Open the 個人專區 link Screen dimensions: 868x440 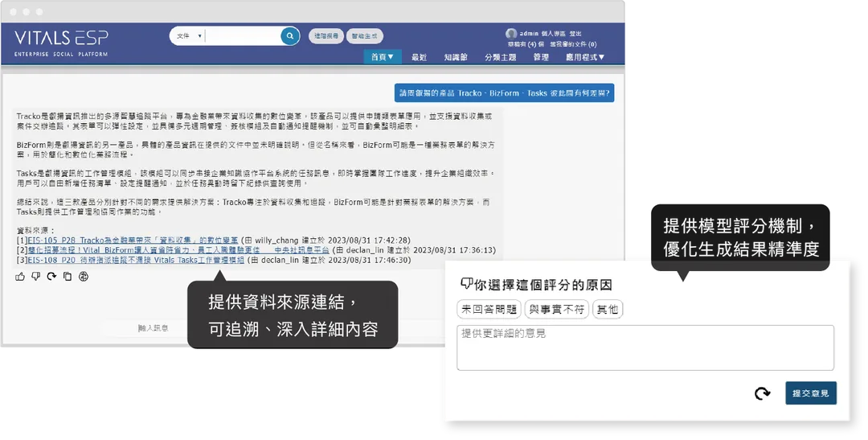[x=554, y=34]
